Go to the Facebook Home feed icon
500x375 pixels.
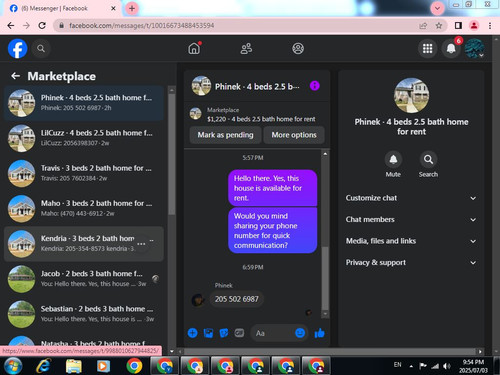194,49
